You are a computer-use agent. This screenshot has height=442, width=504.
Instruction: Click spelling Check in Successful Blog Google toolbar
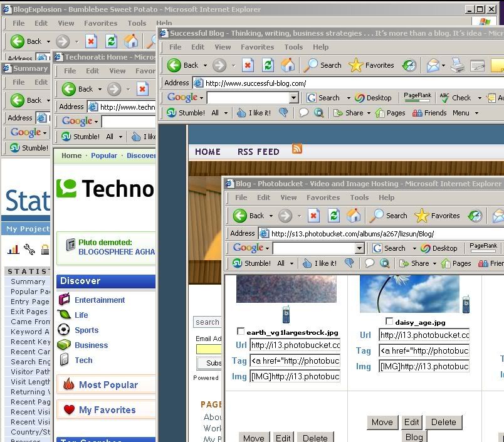pyautogui.click(x=455, y=98)
